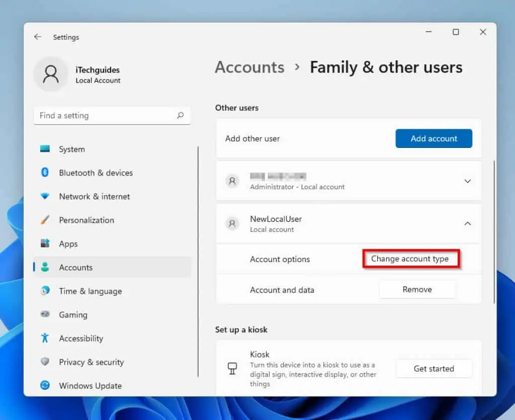Screen dimensions: 515x420
Task: Collapse the NewLocalUser account entry
Action: click(x=467, y=224)
